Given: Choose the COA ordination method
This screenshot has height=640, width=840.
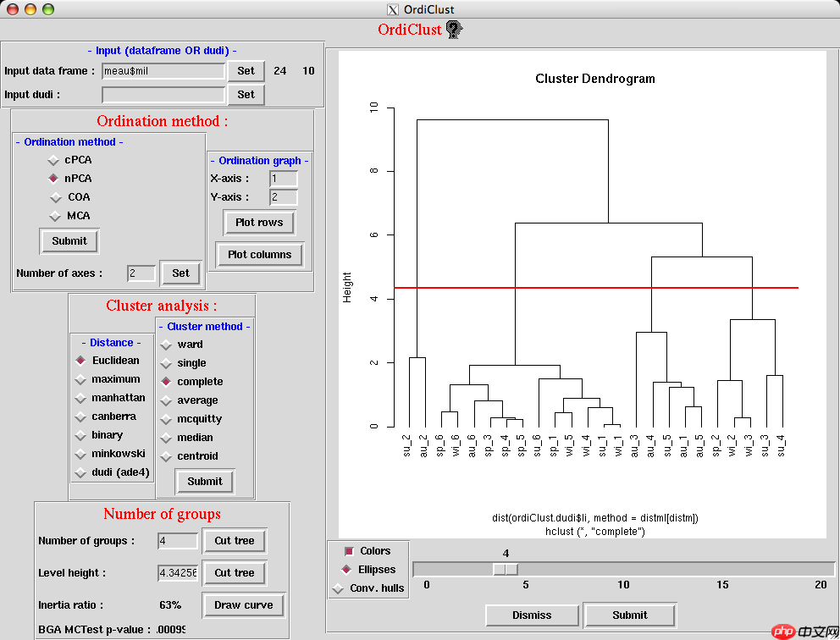Looking at the screenshot, I should pyautogui.click(x=53, y=197).
